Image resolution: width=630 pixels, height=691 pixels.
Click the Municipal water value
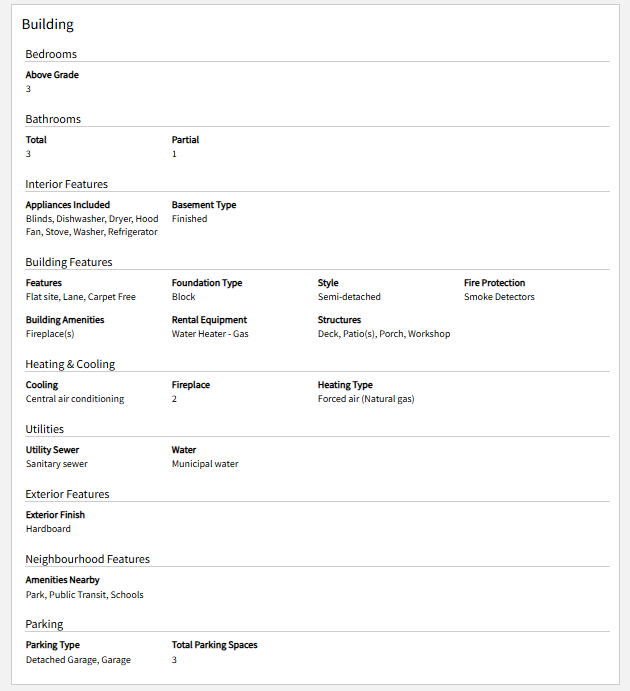coord(205,464)
